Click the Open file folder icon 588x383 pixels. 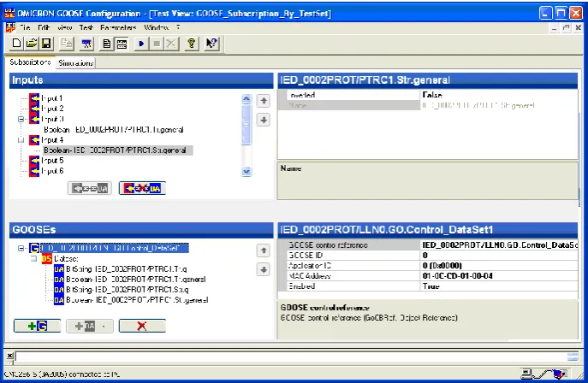point(32,44)
